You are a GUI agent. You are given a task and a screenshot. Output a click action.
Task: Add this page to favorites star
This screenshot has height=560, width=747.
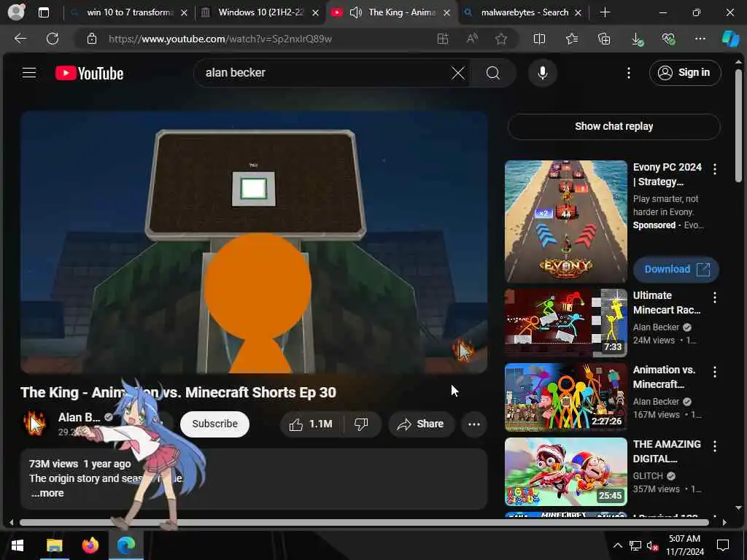[500, 39]
